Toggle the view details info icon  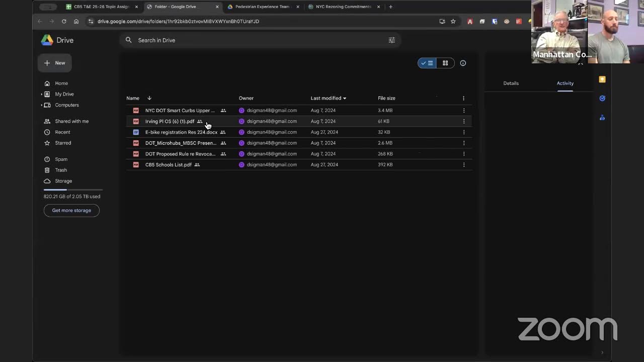coord(463,63)
